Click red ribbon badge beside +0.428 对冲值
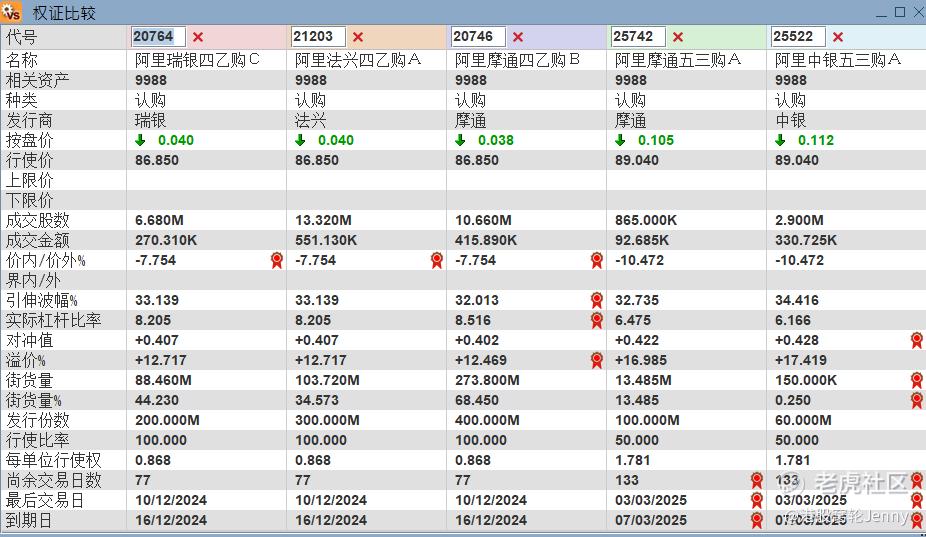Viewport: 926px width, 537px height. tap(917, 340)
